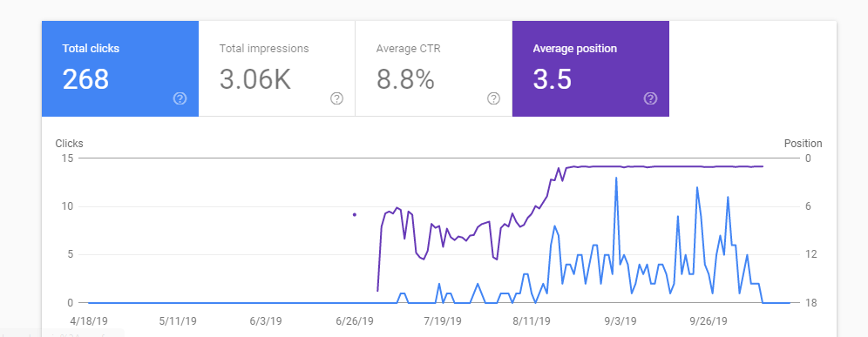Toggle the Total impressions metric card
The height and width of the screenshot is (337, 868).
coord(277,69)
